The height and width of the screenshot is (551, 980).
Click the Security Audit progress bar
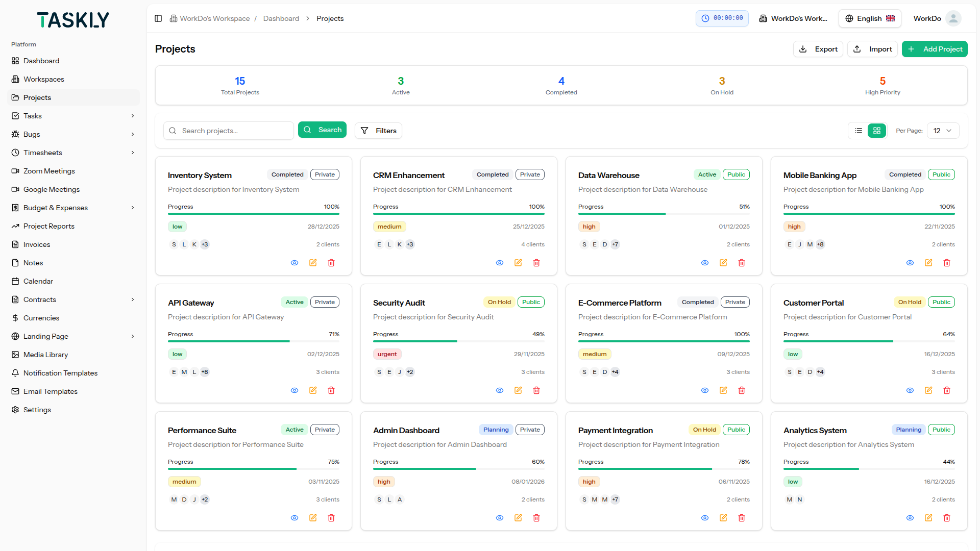(459, 341)
